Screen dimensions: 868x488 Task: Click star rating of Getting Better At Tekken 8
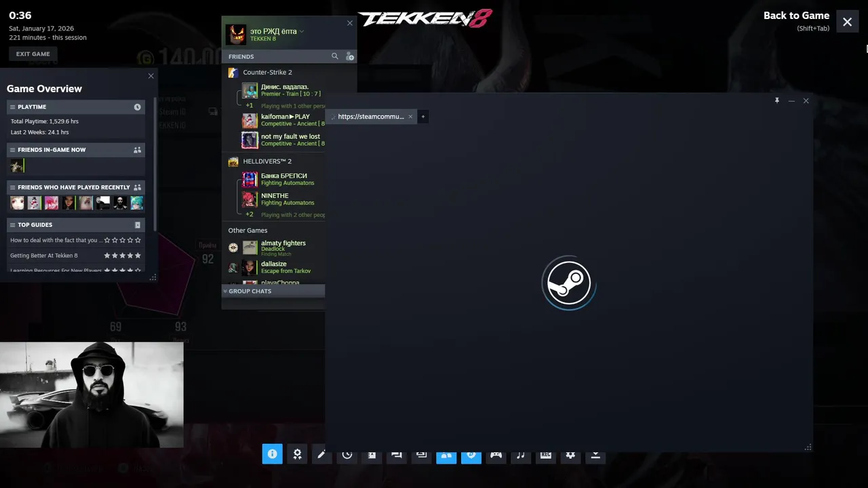123,256
